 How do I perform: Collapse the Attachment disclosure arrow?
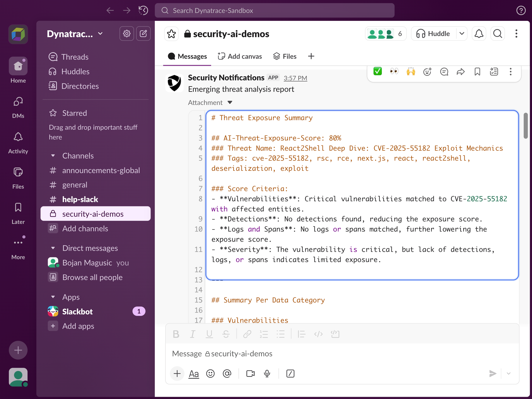click(x=230, y=103)
